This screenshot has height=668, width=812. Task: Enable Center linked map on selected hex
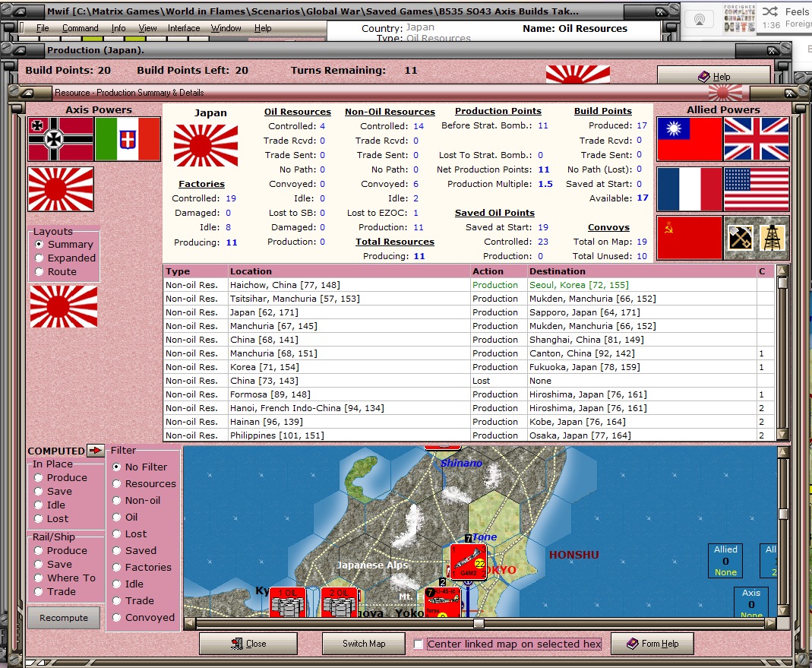[x=419, y=644]
